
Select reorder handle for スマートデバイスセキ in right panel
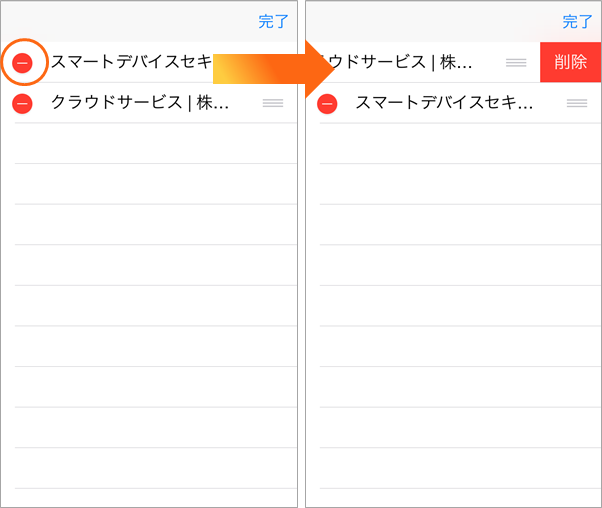[577, 103]
